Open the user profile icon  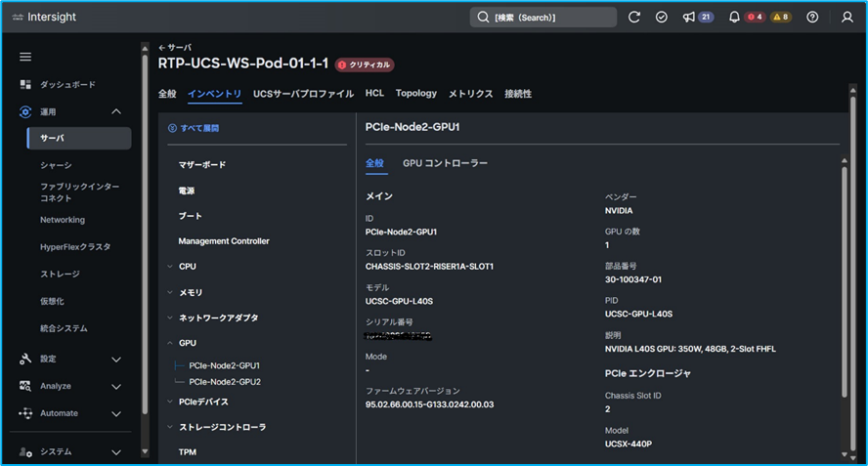tap(846, 18)
